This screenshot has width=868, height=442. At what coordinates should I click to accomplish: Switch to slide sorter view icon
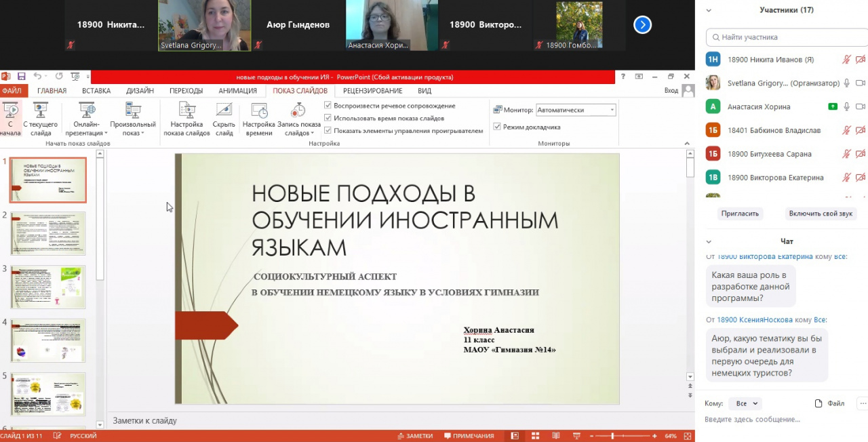pyautogui.click(x=535, y=436)
